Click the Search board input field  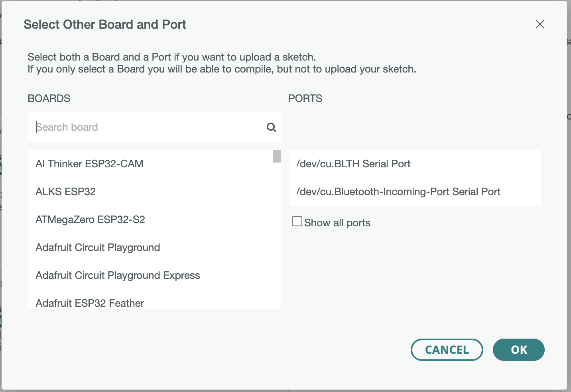tap(154, 127)
